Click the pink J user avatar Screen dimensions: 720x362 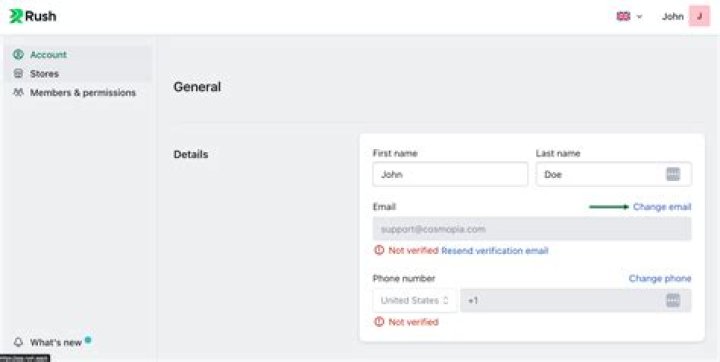(699, 17)
